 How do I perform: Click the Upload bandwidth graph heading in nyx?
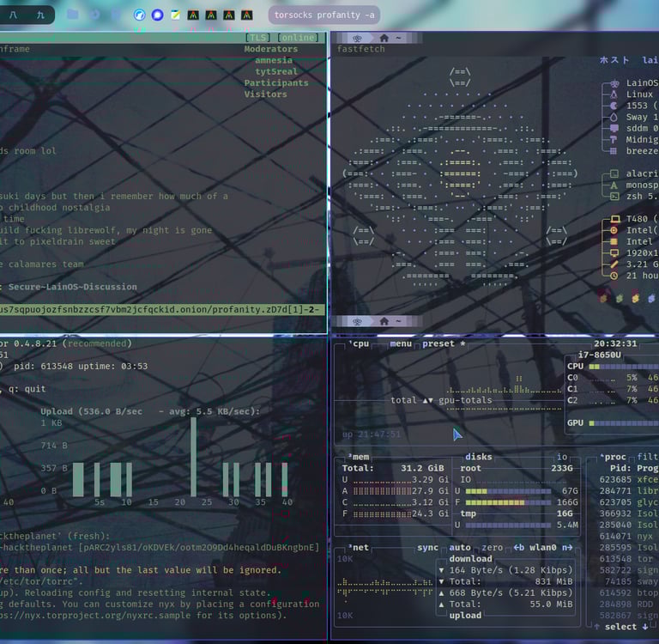pyautogui.click(x=150, y=411)
